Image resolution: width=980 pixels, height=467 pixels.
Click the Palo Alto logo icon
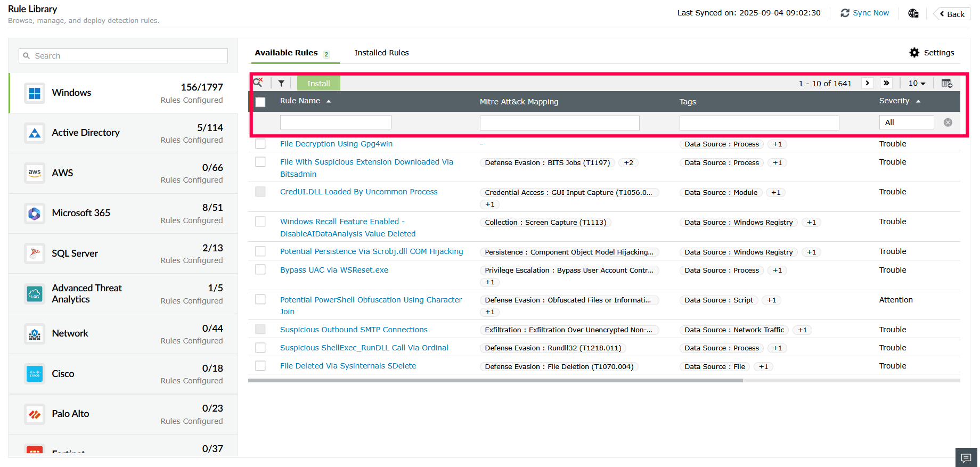click(x=35, y=414)
